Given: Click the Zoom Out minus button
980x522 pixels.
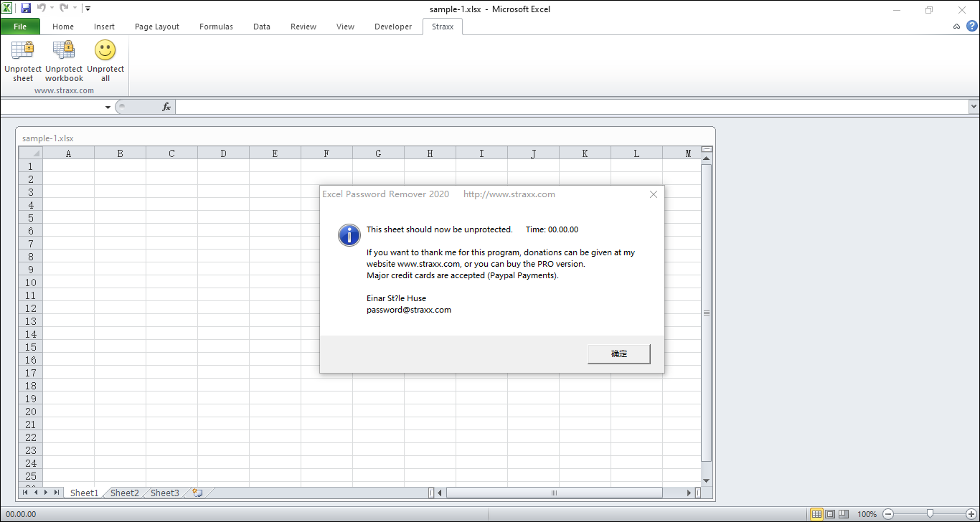Looking at the screenshot, I should [x=887, y=514].
